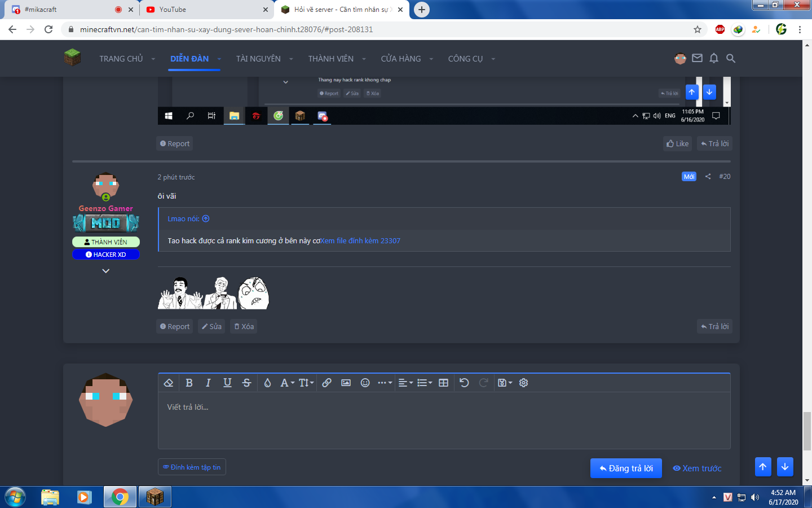
Task: Toggle bold formatting in editor
Action: click(x=189, y=383)
